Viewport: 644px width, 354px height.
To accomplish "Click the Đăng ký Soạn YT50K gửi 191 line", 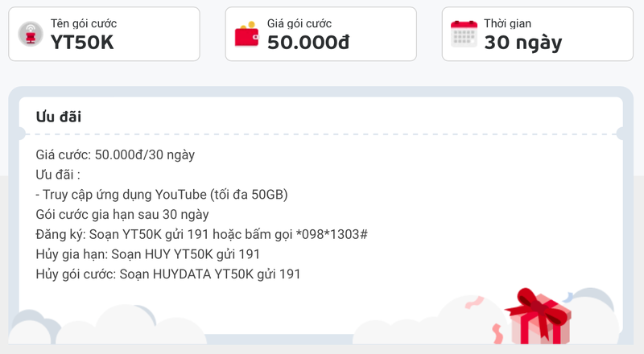I will (202, 234).
